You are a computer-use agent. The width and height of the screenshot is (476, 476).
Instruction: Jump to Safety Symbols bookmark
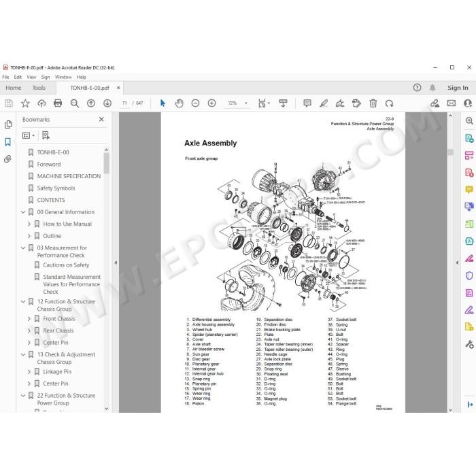(56, 188)
